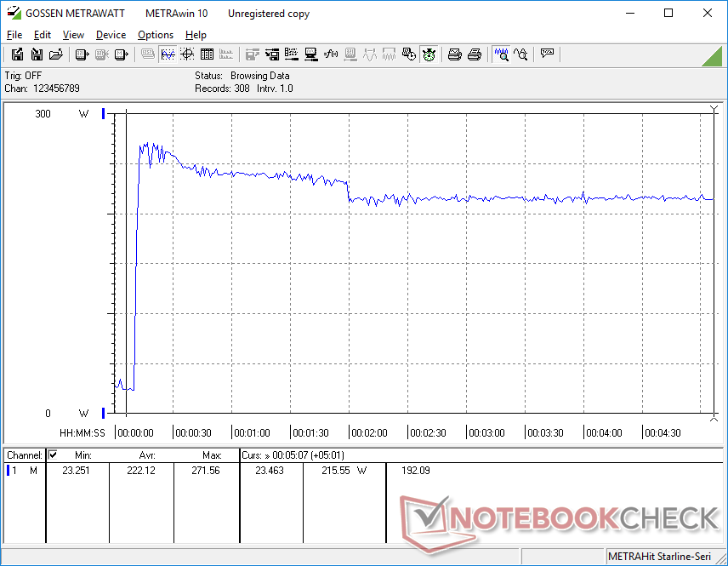Screen dimensions: 728x566
Task: Click the device-to-disk transfer icon
Action: tap(272, 54)
